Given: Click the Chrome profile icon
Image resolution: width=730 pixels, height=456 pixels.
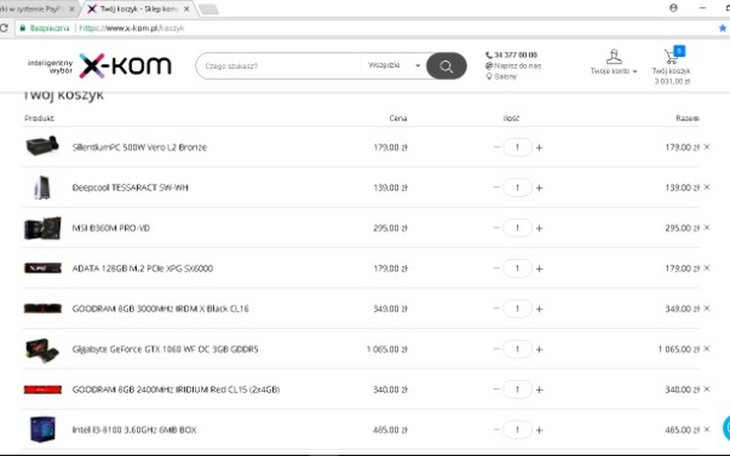Looking at the screenshot, I should (674, 7).
